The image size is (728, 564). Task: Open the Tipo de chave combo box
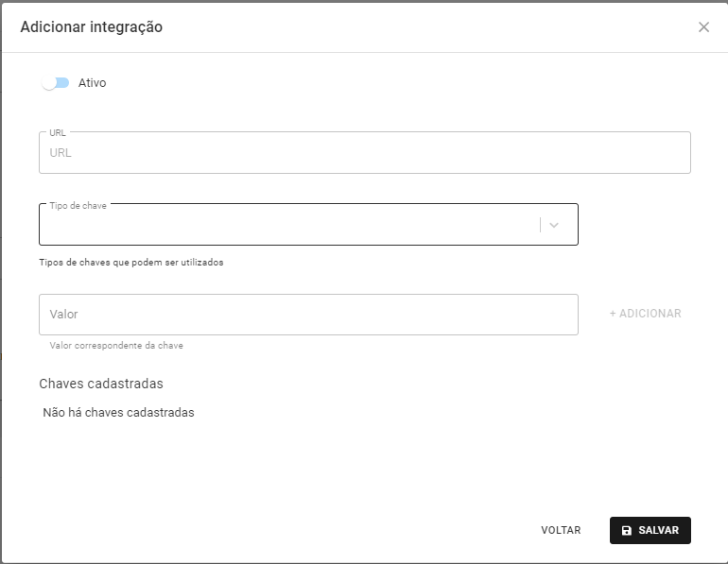pos(308,225)
